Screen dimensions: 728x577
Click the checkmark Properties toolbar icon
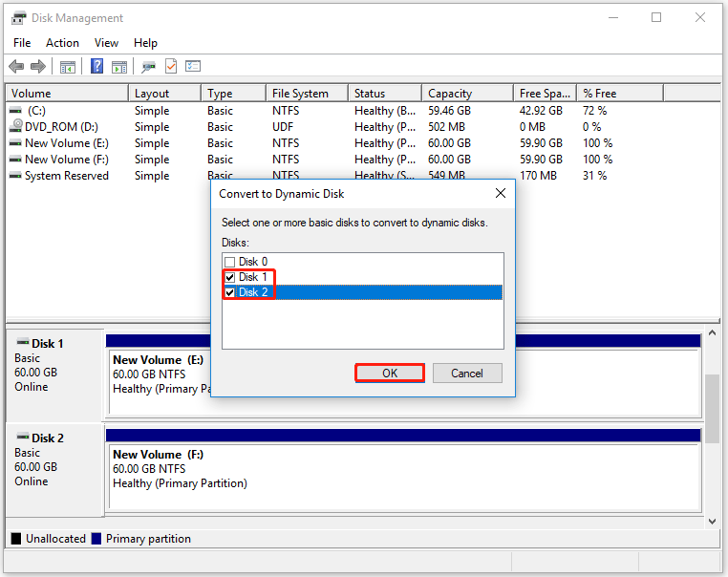[171, 66]
